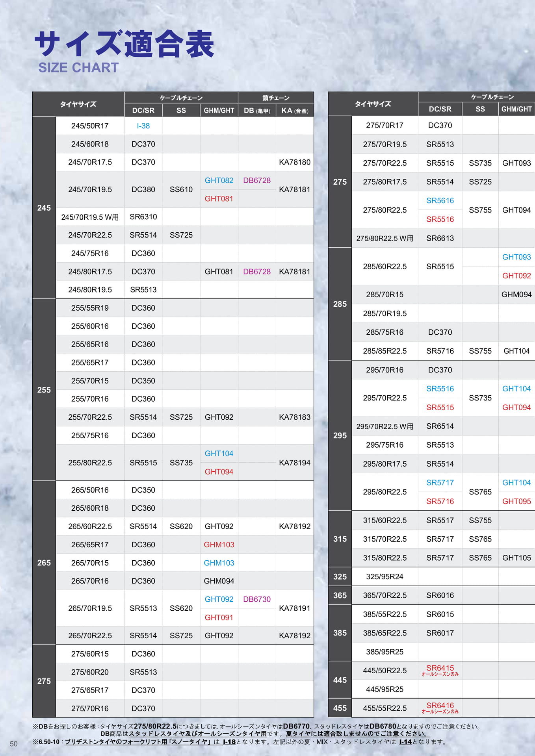Select tire size 275/60R20
535x756 pixels.
point(90,672)
